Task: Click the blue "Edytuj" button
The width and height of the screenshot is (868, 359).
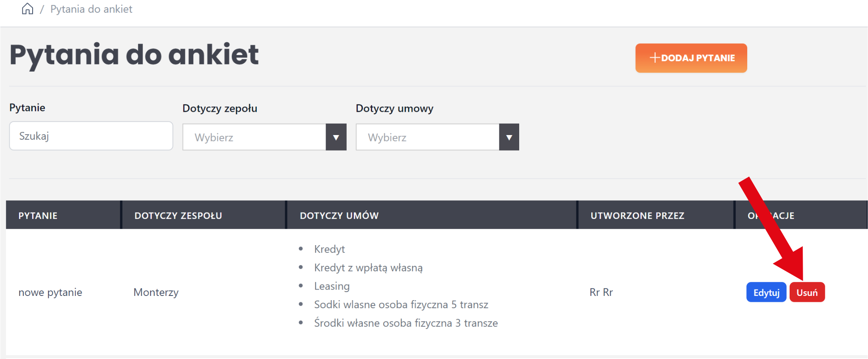Action: [766, 293]
